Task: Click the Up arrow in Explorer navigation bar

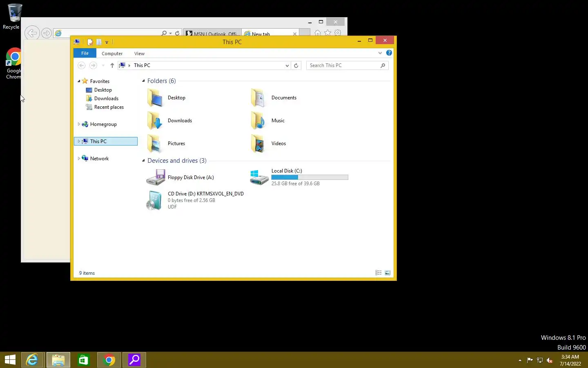Action: click(x=112, y=65)
